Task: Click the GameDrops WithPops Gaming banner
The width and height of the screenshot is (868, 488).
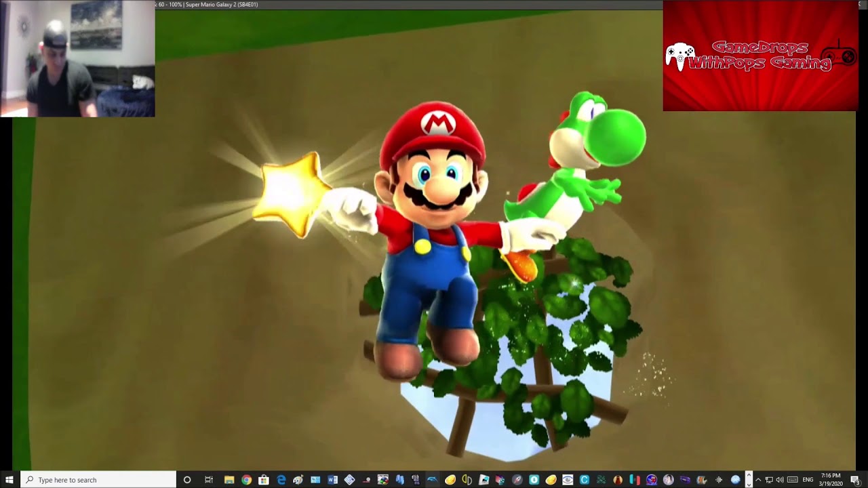Action: [760, 56]
